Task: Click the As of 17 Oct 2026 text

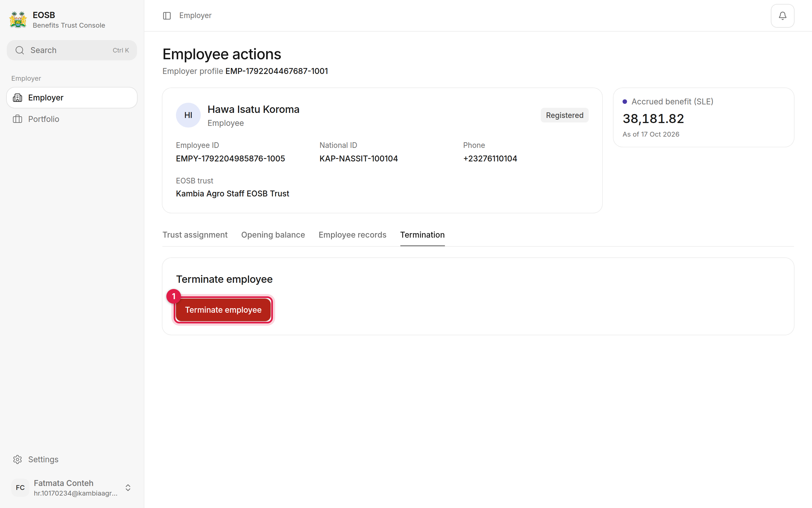Action: [x=651, y=134]
